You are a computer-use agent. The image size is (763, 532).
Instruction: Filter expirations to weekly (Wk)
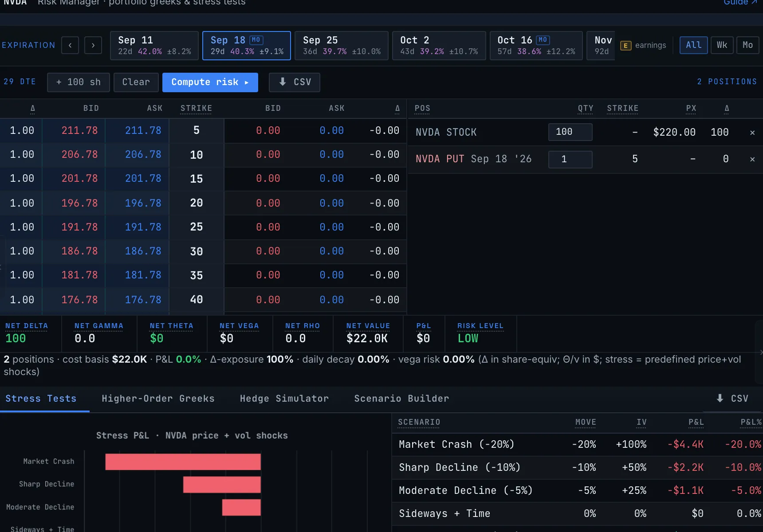tap(722, 45)
